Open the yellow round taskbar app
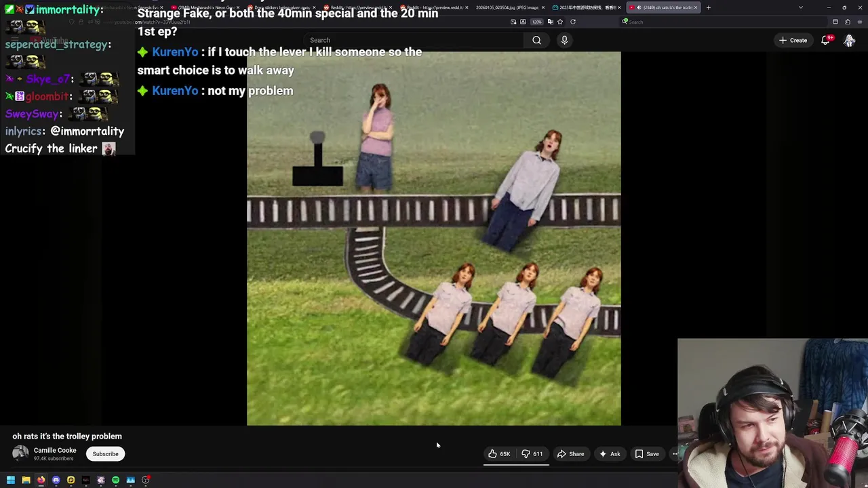 click(71, 480)
